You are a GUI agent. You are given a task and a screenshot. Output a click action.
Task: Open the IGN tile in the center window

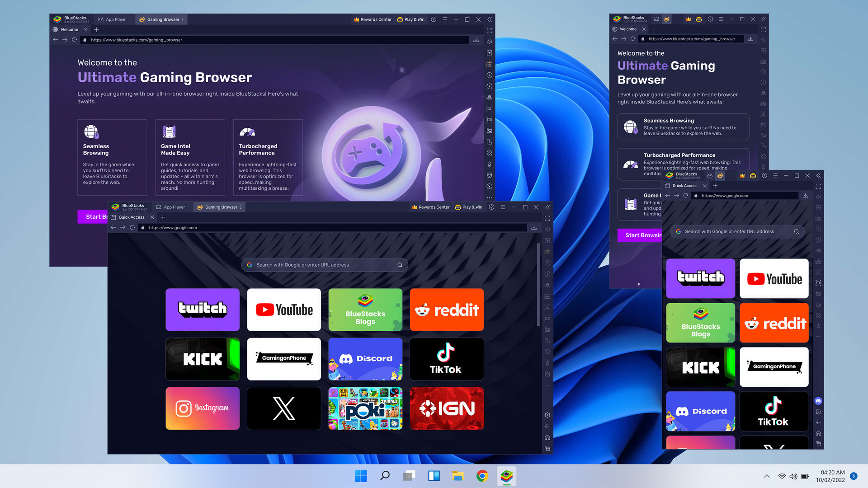pos(447,408)
